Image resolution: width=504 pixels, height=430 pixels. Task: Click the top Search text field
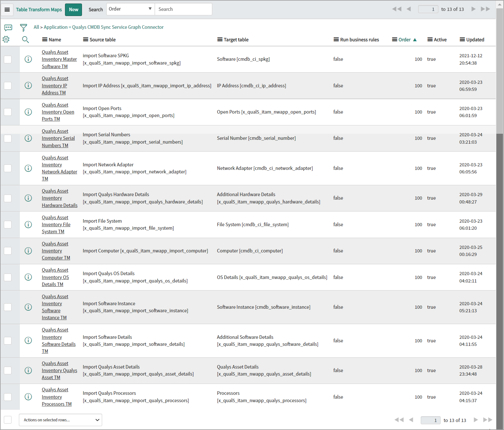coord(183,9)
